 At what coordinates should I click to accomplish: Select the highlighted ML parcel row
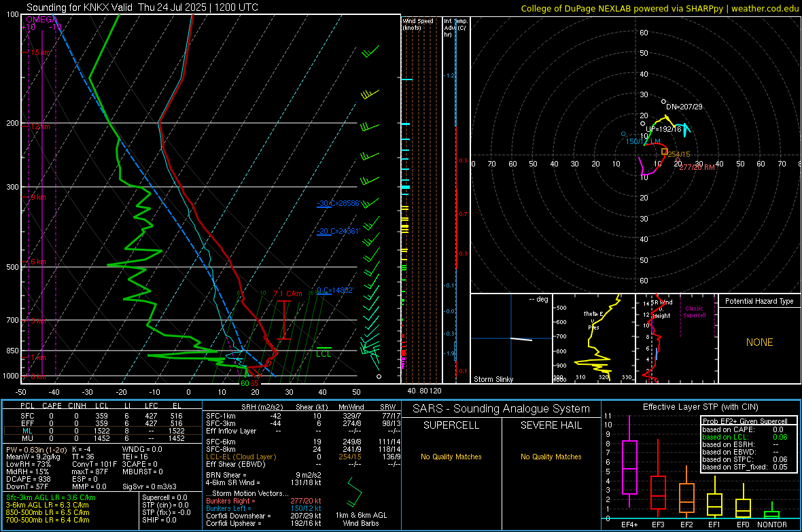pyautogui.click(x=101, y=431)
